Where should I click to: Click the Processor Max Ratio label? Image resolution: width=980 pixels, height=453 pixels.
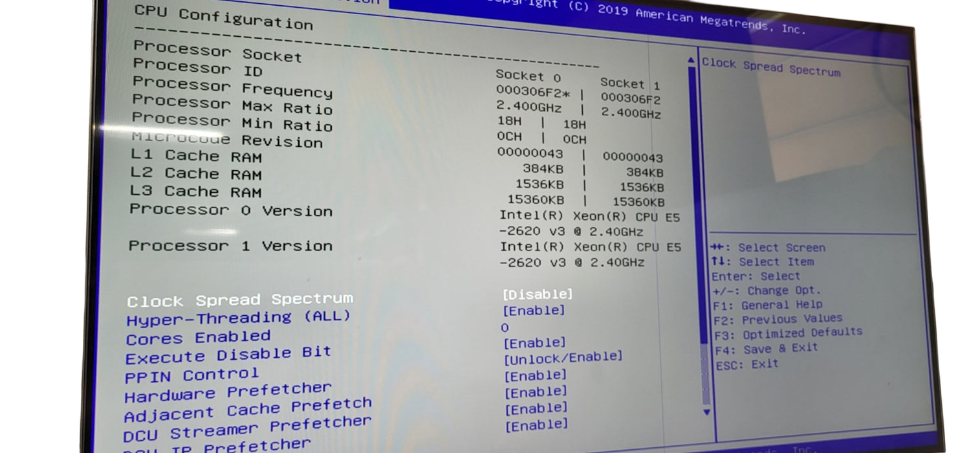tap(232, 104)
